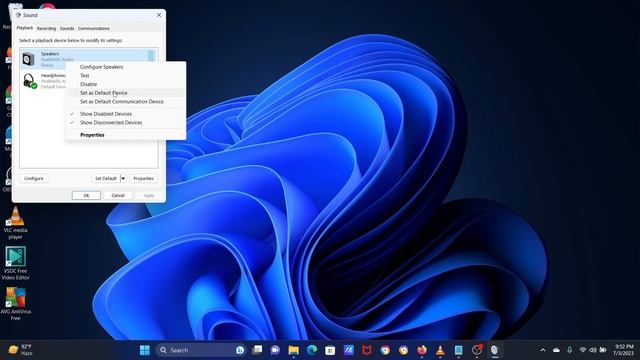Viewport: 640px width, 360px height.
Task: Open the red-badged circle app in taskbar
Action: coord(477,350)
